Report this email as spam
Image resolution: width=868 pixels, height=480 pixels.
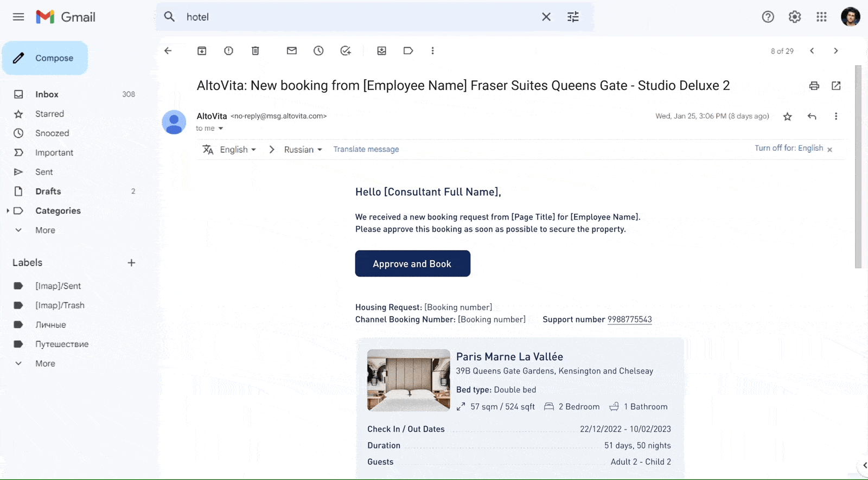228,50
